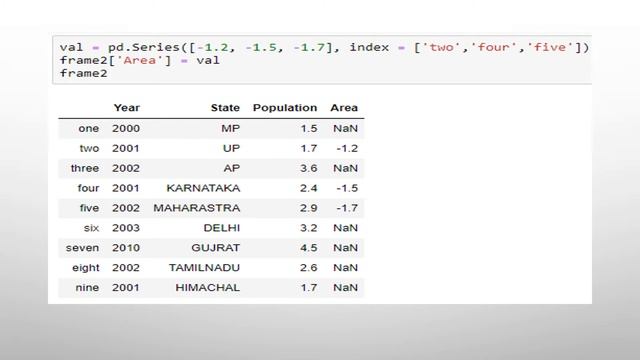Click the row index 'nine'
The width and height of the screenshot is (640, 360).
tap(87, 288)
